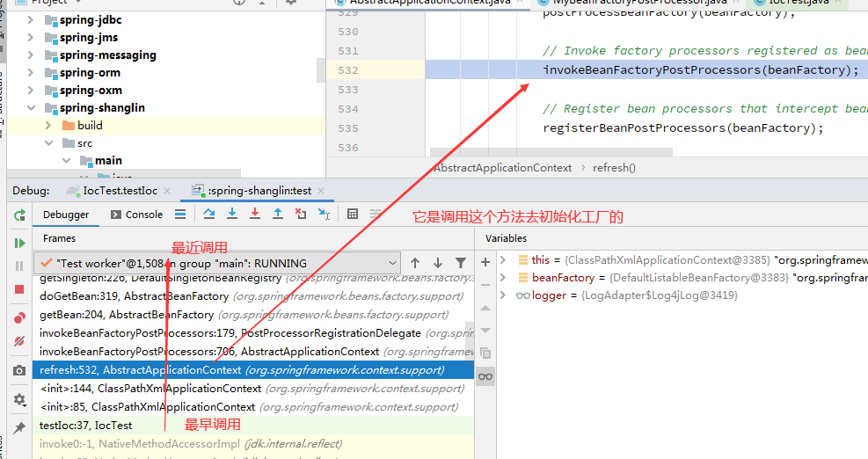Image resolution: width=868 pixels, height=459 pixels.
Task: Toggle the Mute Breakpoints icon
Action: (19, 341)
